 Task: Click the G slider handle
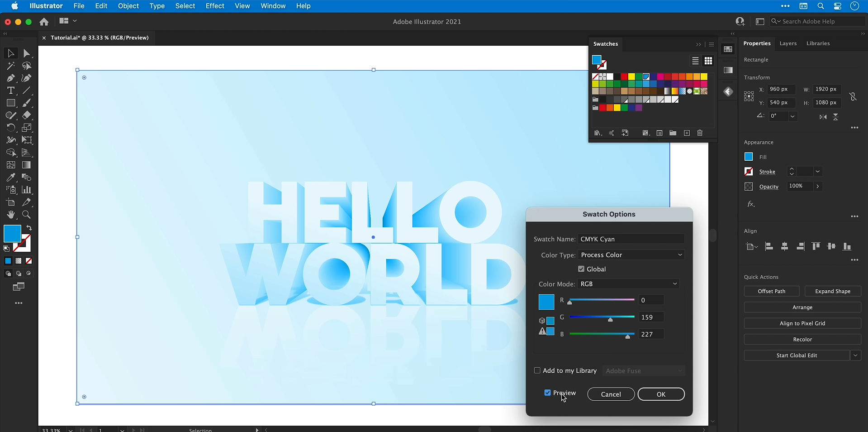[x=610, y=320]
